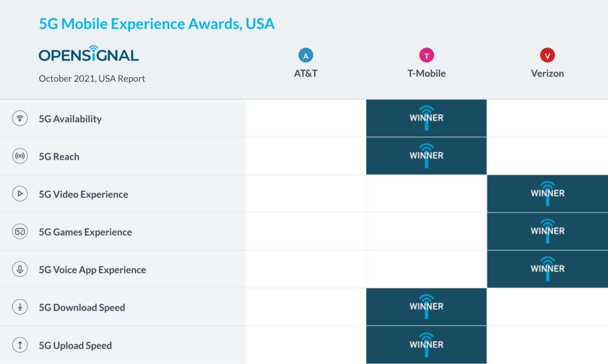The height and width of the screenshot is (364, 608).
Task: Select the AT&T column header label
Action: point(306,74)
